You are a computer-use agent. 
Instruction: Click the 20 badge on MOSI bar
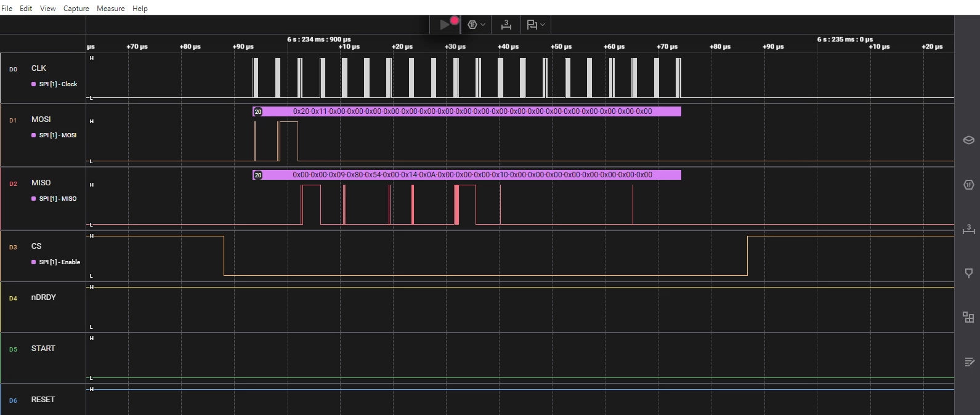[258, 111]
